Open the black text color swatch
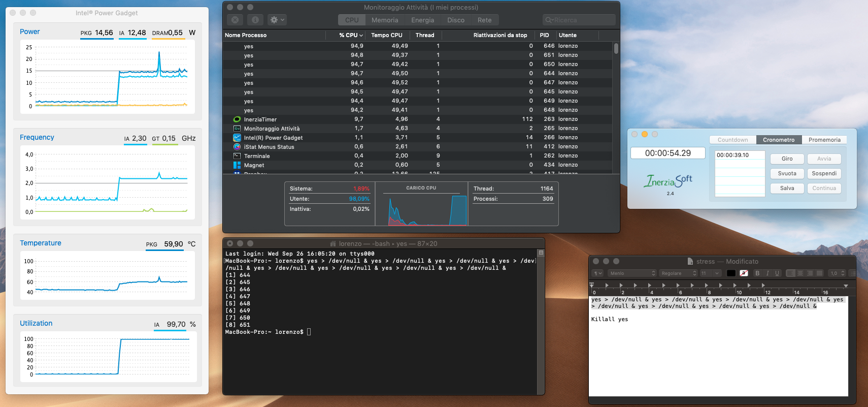Image resolution: width=868 pixels, height=407 pixels. 731,273
